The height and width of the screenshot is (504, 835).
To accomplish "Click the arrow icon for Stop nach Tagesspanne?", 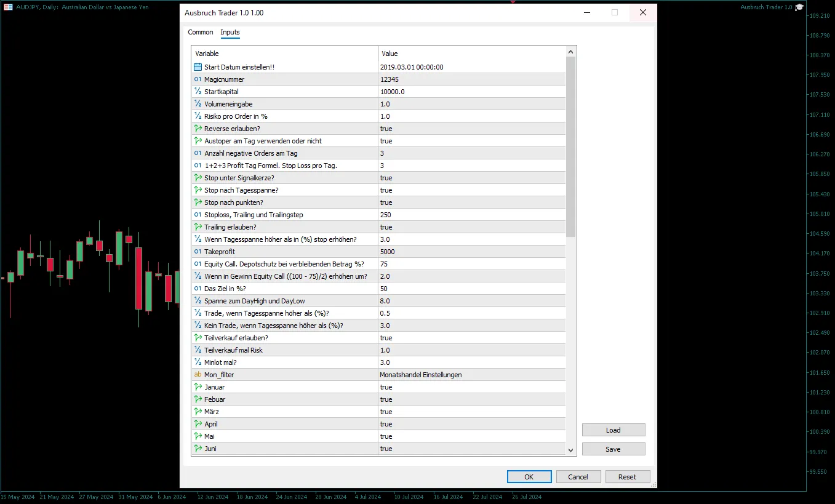I will 198,190.
